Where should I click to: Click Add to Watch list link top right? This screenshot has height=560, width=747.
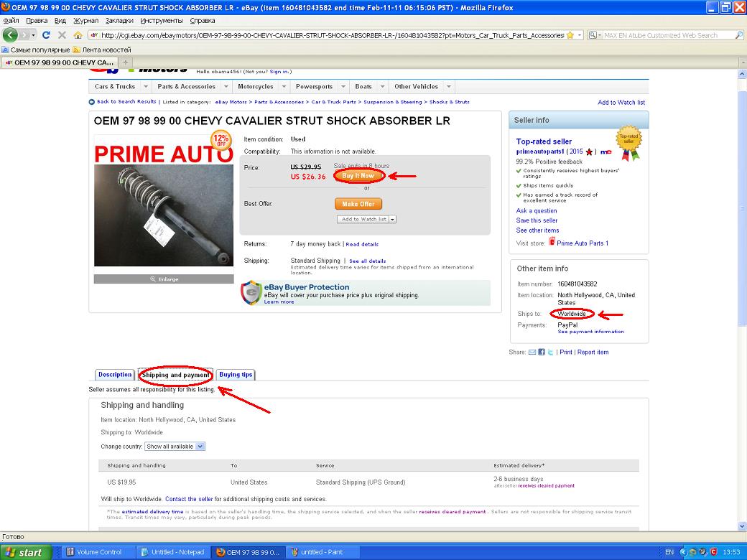pos(621,103)
